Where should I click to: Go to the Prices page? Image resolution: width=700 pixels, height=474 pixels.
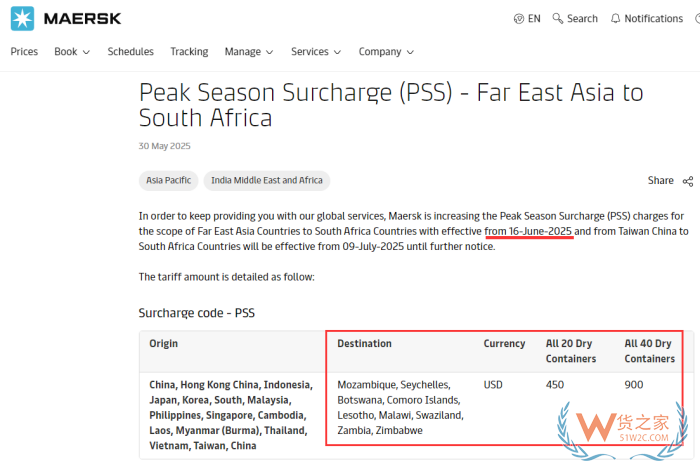point(24,52)
